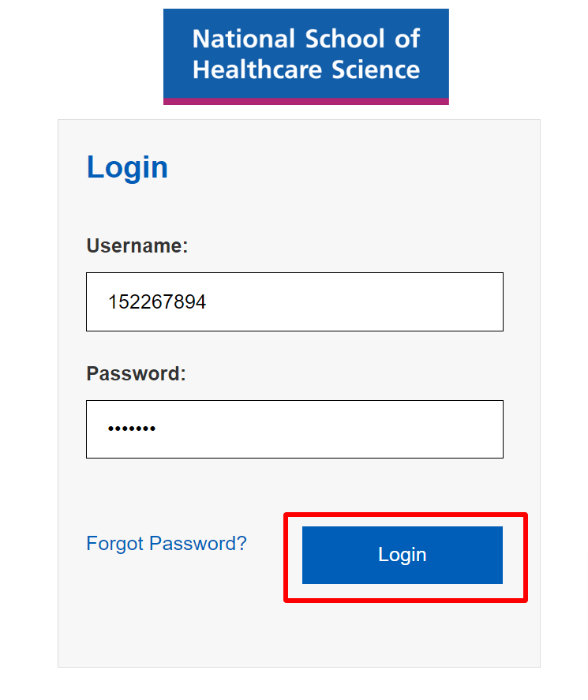The width and height of the screenshot is (588, 700).
Task: Select the box containing hidden password
Action: click(294, 429)
